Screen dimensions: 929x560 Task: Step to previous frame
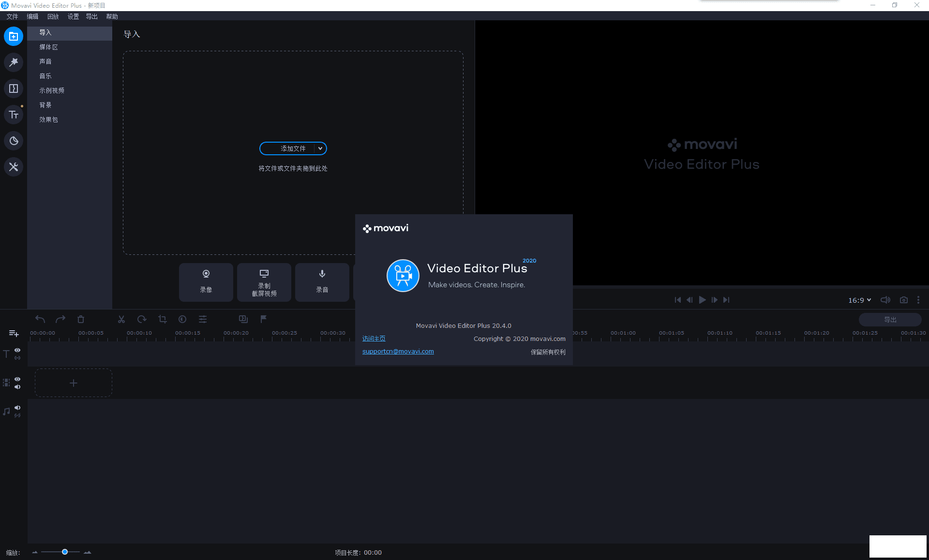point(689,300)
